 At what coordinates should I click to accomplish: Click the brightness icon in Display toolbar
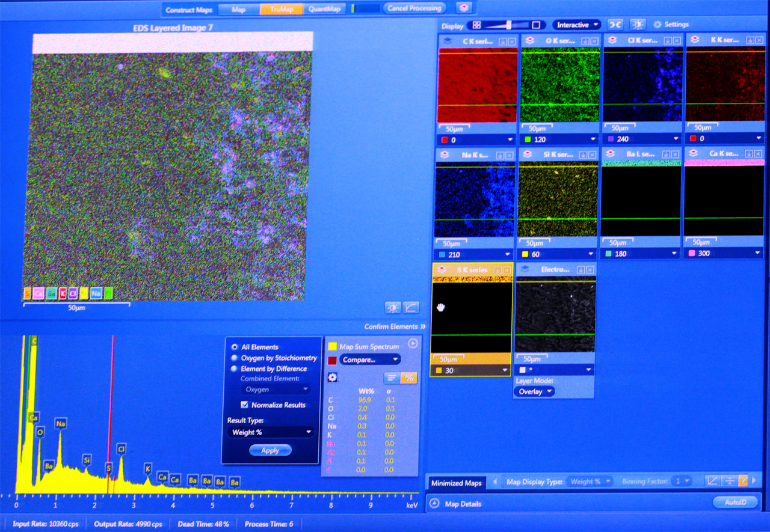pyautogui.click(x=638, y=25)
